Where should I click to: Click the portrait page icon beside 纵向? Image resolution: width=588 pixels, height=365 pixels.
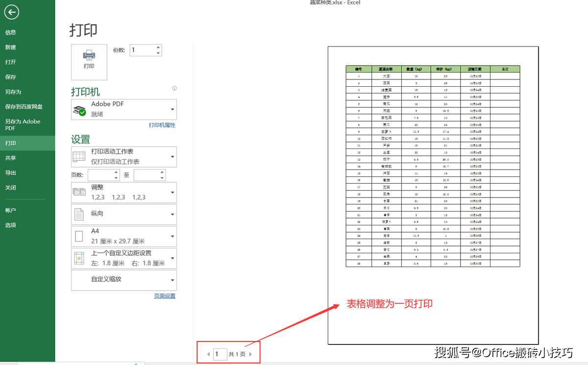79,214
